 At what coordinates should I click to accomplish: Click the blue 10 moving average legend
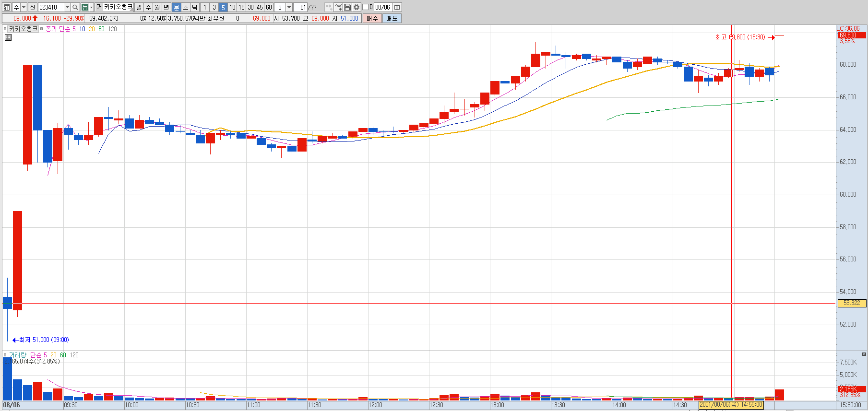pos(83,29)
